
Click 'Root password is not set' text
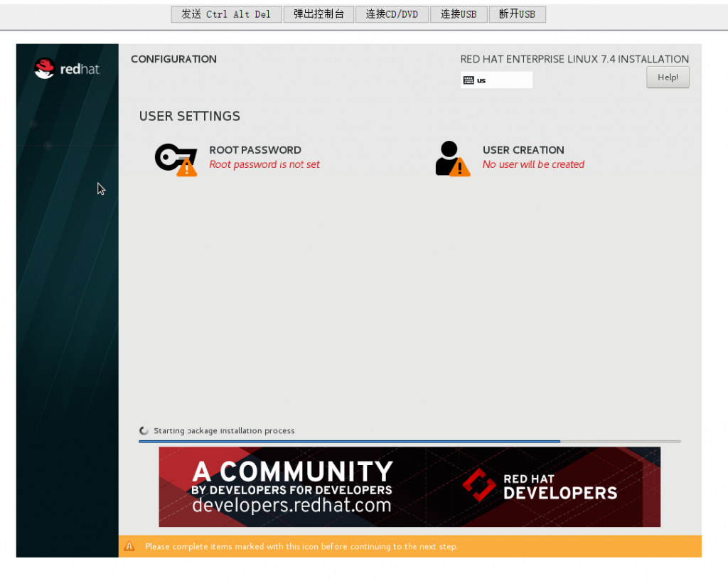point(264,164)
